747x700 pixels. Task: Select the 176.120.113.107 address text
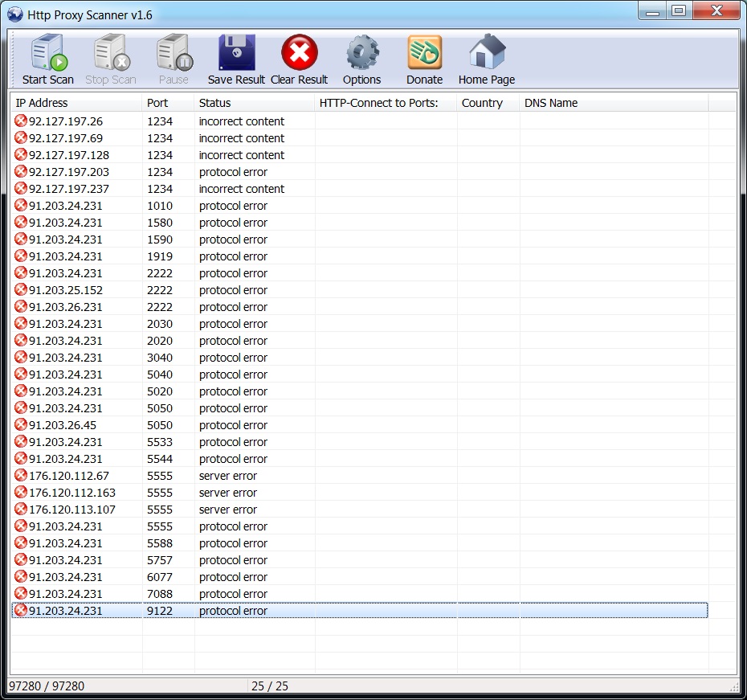pyautogui.click(x=72, y=510)
